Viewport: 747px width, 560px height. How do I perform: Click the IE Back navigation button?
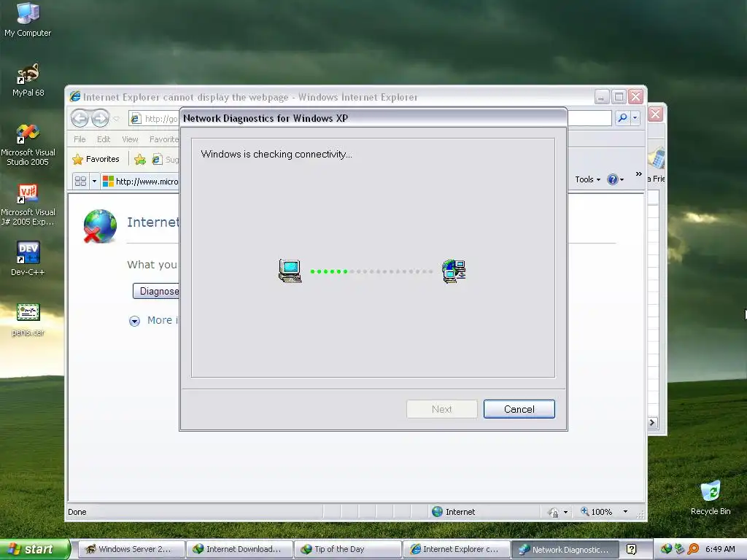pos(80,118)
